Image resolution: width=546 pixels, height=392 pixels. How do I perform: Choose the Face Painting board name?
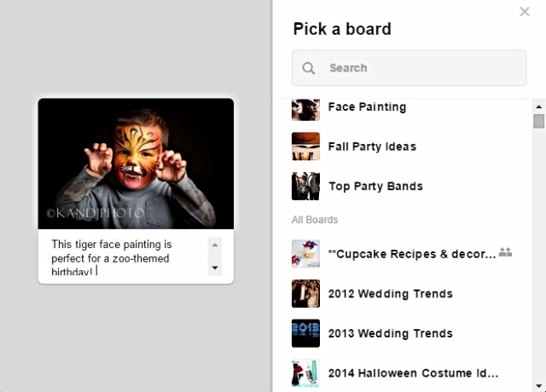pyautogui.click(x=367, y=107)
